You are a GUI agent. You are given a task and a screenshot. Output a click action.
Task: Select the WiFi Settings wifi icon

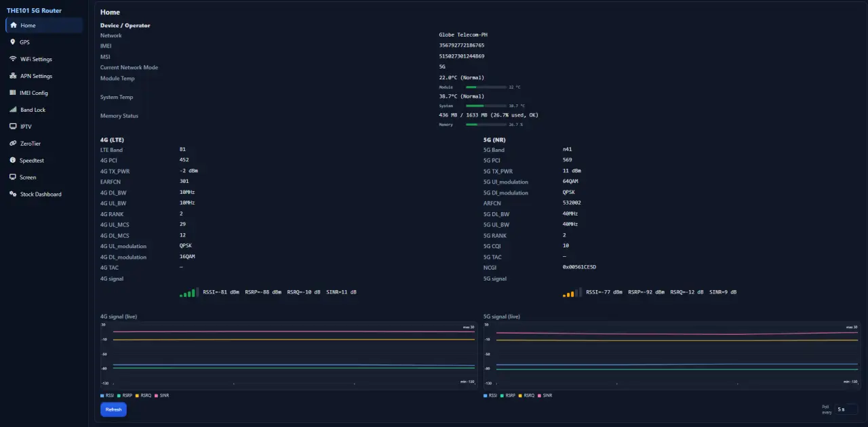pos(13,59)
